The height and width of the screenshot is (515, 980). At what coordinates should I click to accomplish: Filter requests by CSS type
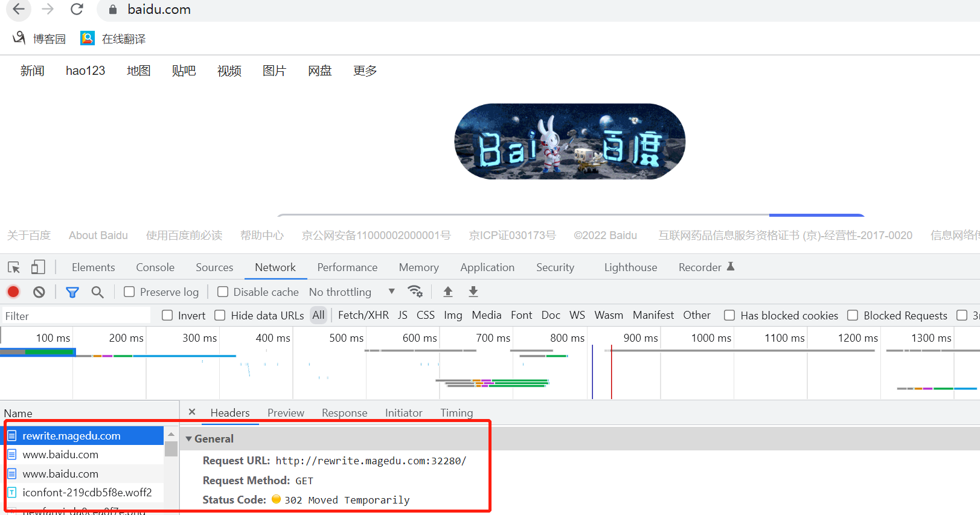(426, 315)
